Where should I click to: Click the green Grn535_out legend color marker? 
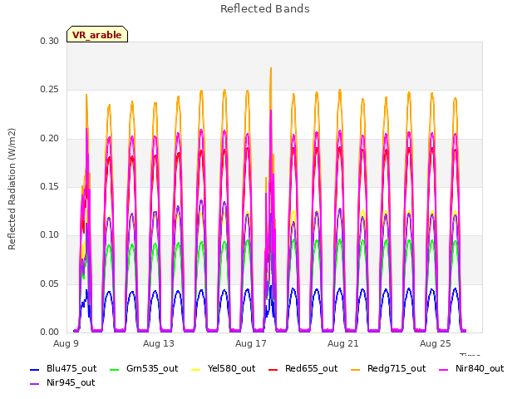(x=115, y=369)
